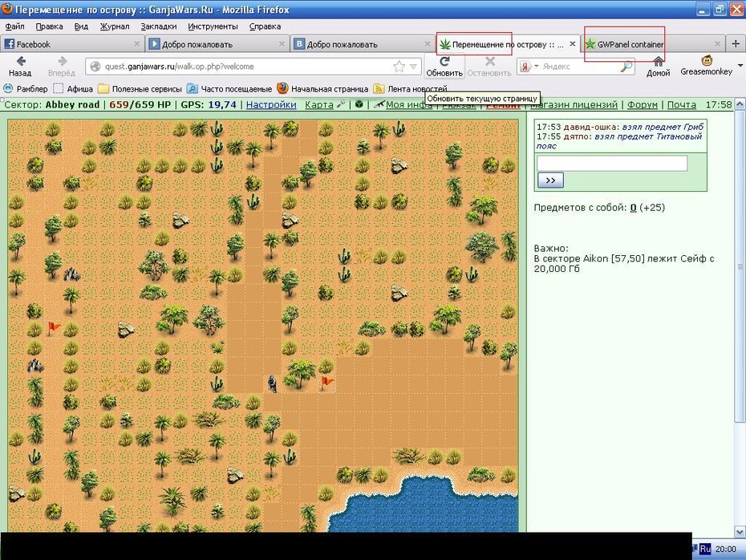
Task: Click sector name Abbey road
Action: (x=72, y=104)
